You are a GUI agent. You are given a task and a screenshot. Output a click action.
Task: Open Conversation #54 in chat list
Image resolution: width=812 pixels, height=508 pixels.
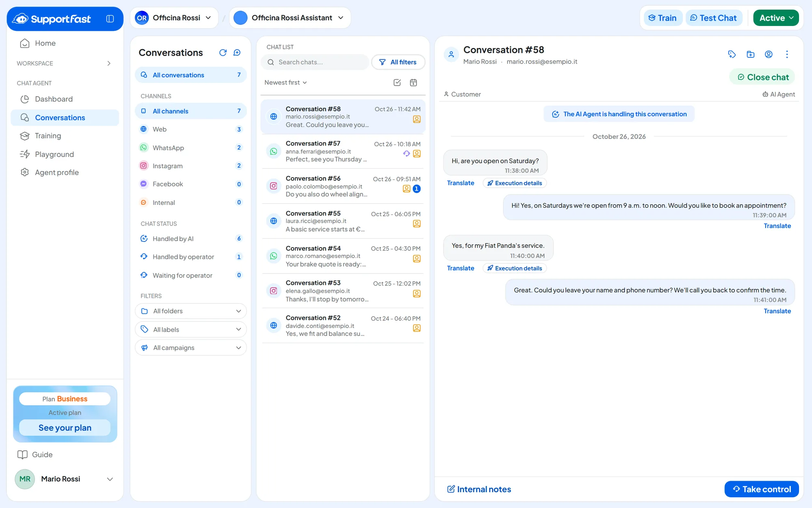click(x=343, y=256)
